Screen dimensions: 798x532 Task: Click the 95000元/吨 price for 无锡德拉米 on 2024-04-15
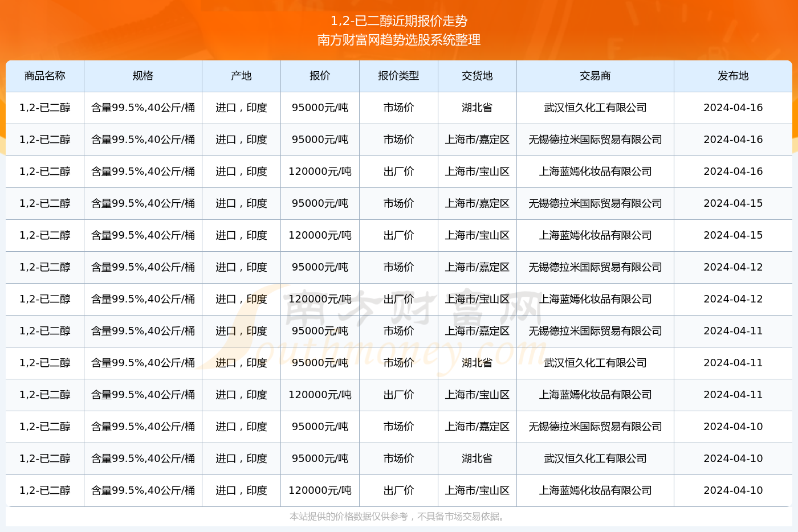[x=320, y=203]
